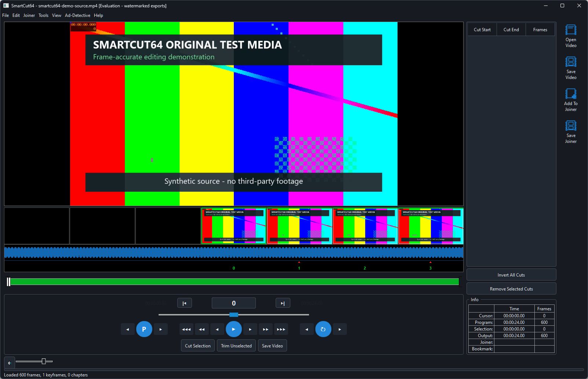This screenshot has width=588, height=379.
Task: Open the Ad-Detective menu
Action: tap(77, 15)
